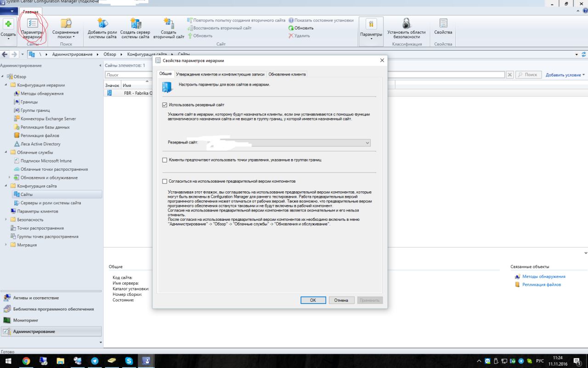Select Методы обнаружения in the navigation tree
Image resolution: width=588 pixels, height=368 pixels.
(x=42, y=93)
